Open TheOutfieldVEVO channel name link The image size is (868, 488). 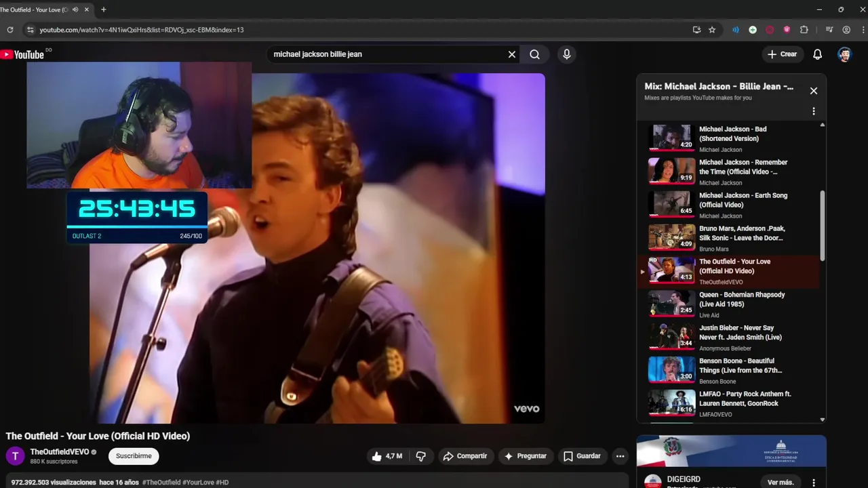click(x=60, y=452)
